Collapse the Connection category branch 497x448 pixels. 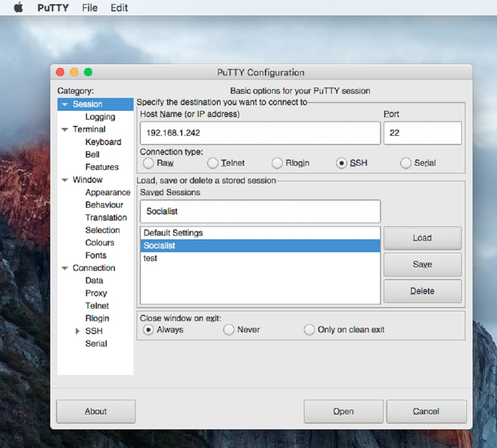click(x=64, y=268)
